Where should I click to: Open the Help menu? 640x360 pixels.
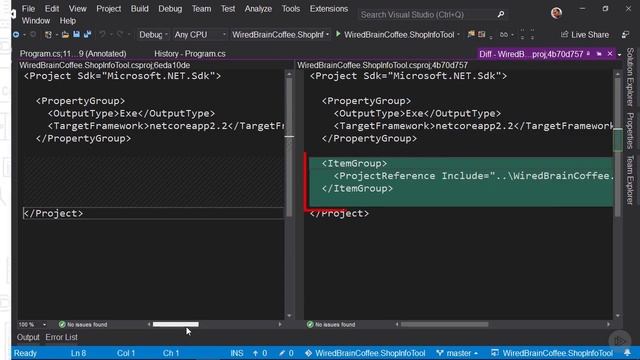pos(68,21)
